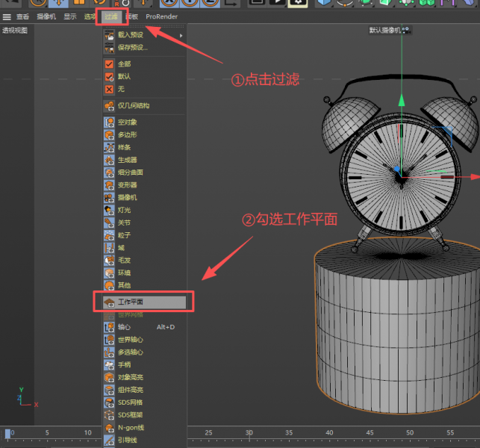
Task: Toggle 生成器 filter
Action: point(144,160)
